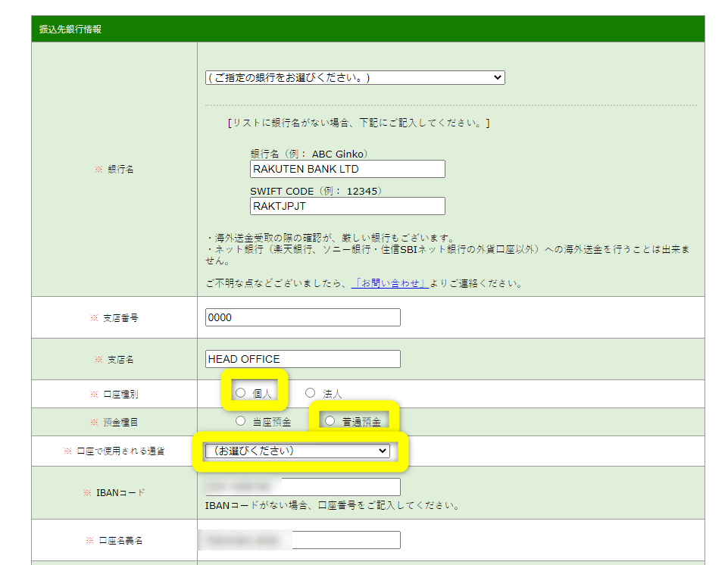
Task: Click the branch number field showing 0000
Action: (x=302, y=317)
